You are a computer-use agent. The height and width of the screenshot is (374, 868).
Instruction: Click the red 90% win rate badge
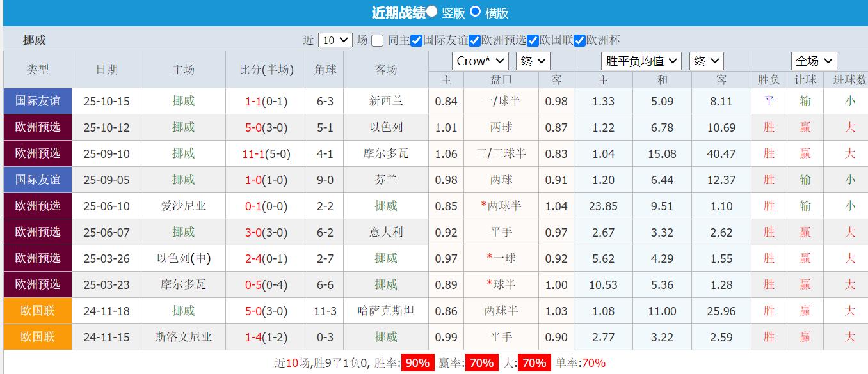click(417, 362)
